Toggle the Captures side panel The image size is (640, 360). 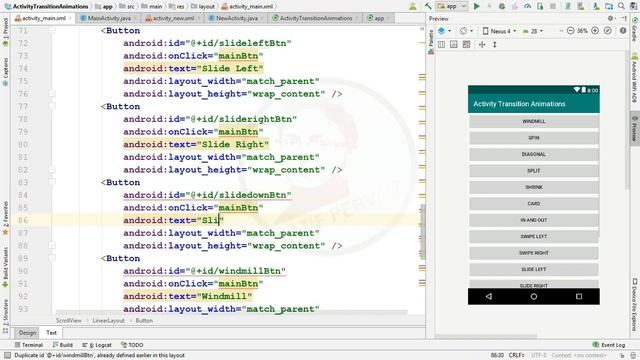[5, 71]
